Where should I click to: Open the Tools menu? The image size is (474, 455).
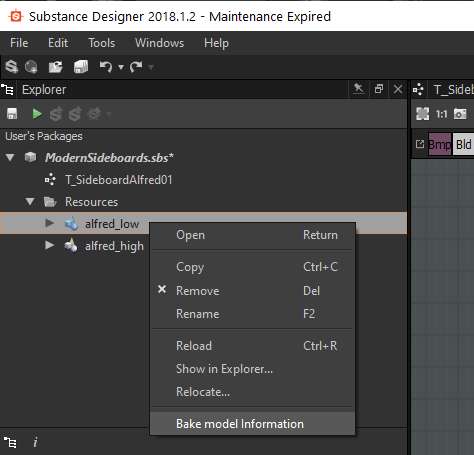point(101,43)
